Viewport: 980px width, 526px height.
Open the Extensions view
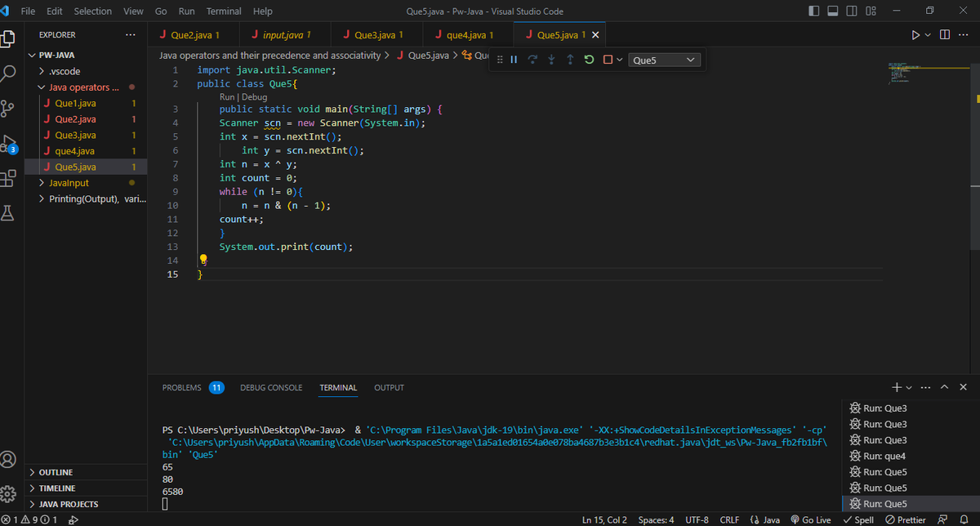coord(9,179)
